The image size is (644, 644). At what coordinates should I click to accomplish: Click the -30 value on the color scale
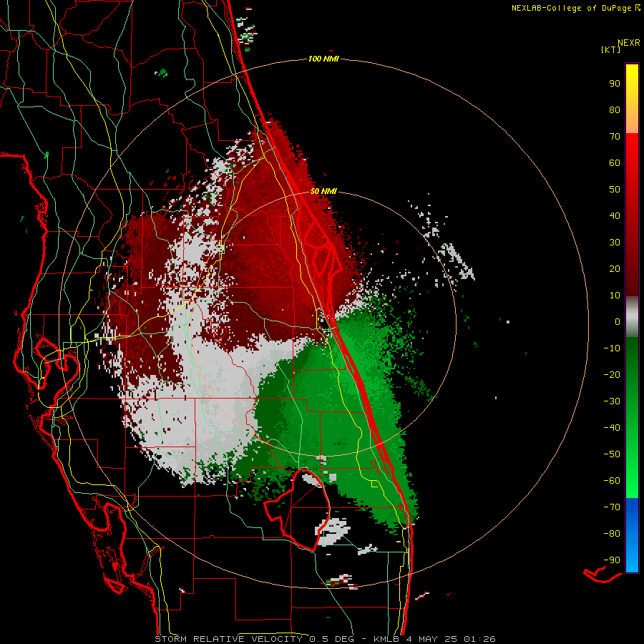point(612,401)
